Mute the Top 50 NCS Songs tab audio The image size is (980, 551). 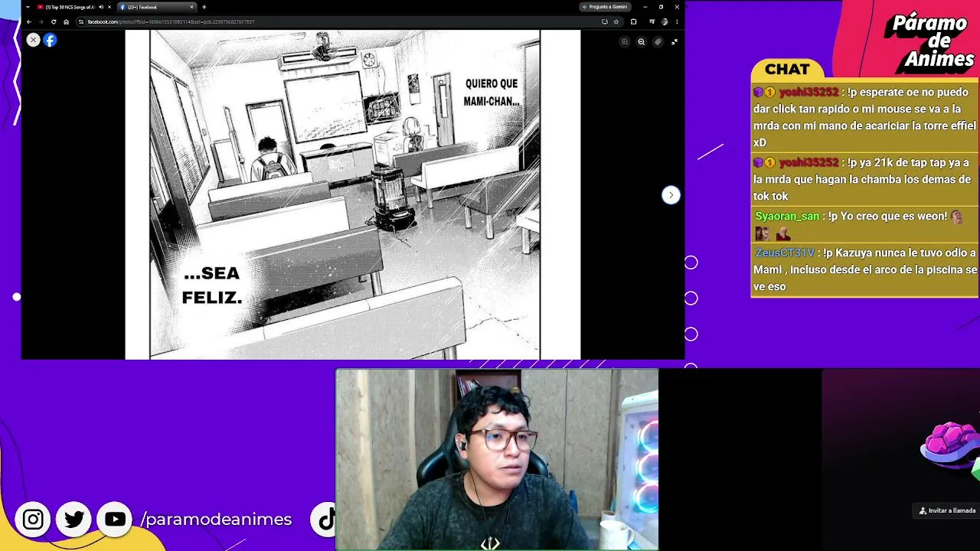pos(101,7)
